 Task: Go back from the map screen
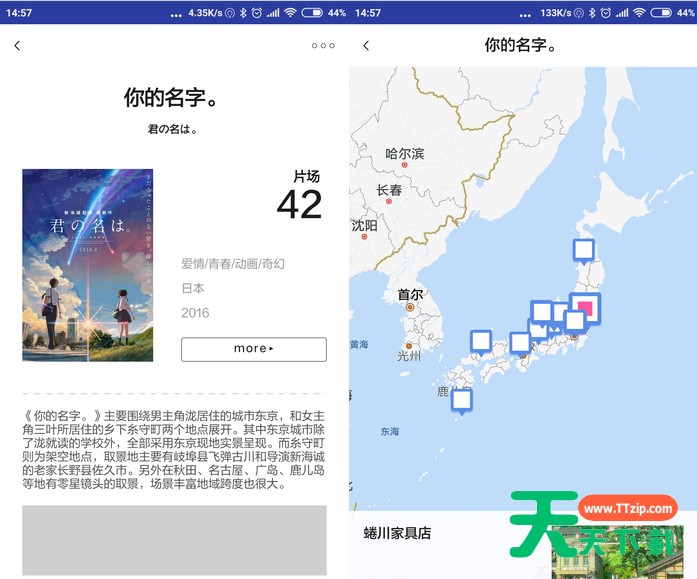(366, 46)
